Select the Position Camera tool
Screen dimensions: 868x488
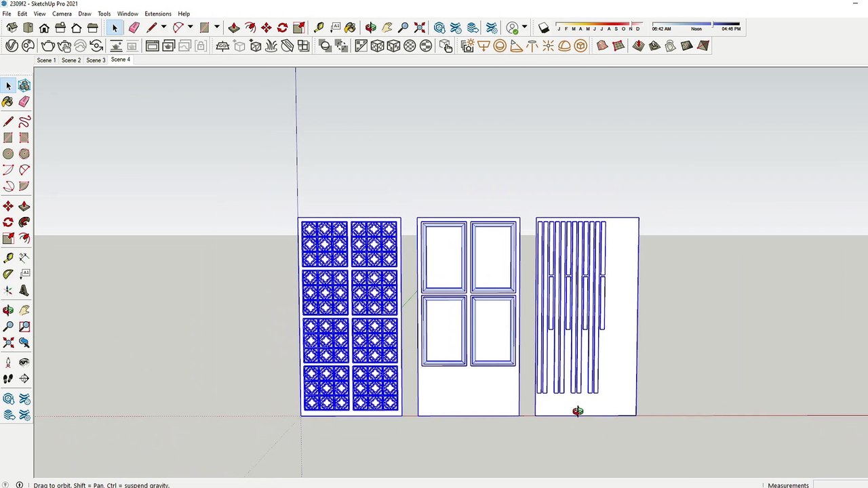(x=8, y=363)
